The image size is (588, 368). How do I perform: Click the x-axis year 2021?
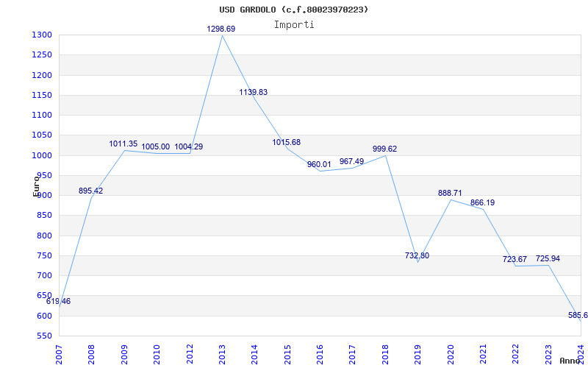tap(483, 355)
